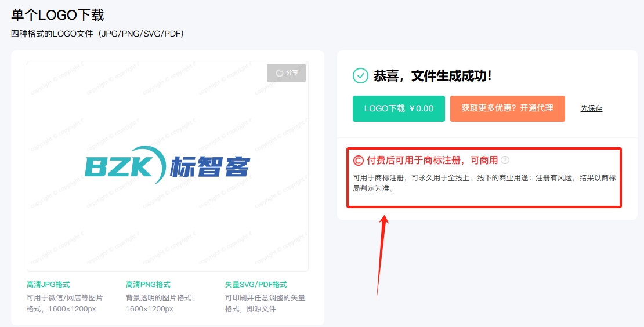
Task: Select the 高清JPG格式 label
Action: pyautogui.click(x=48, y=284)
